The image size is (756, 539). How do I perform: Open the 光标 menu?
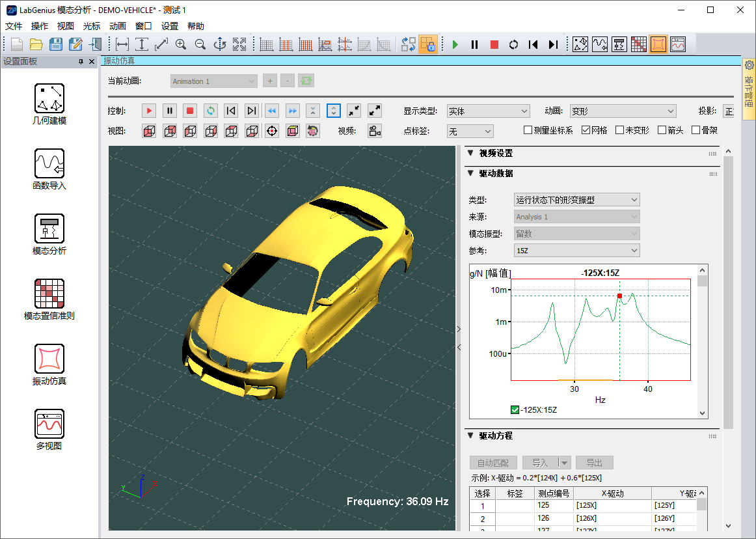point(92,26)
